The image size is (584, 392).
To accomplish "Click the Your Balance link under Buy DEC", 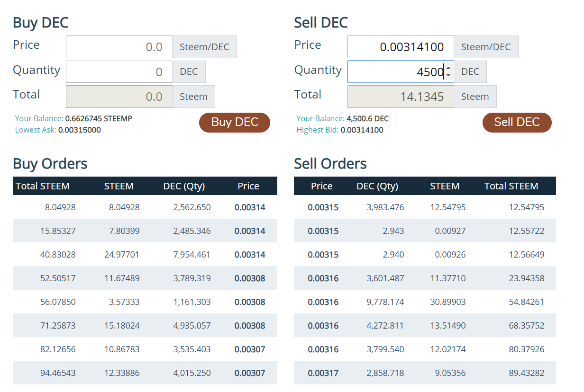I will (39, 118).
